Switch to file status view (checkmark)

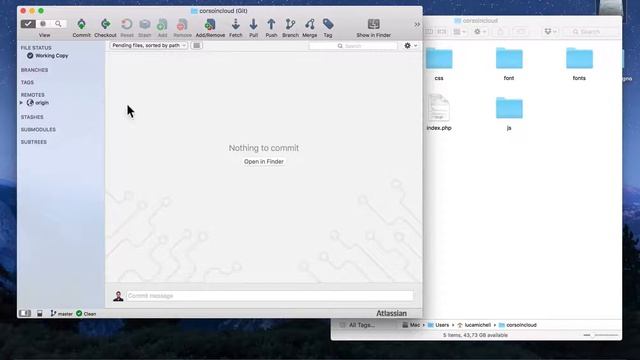(x=28, y=24)
